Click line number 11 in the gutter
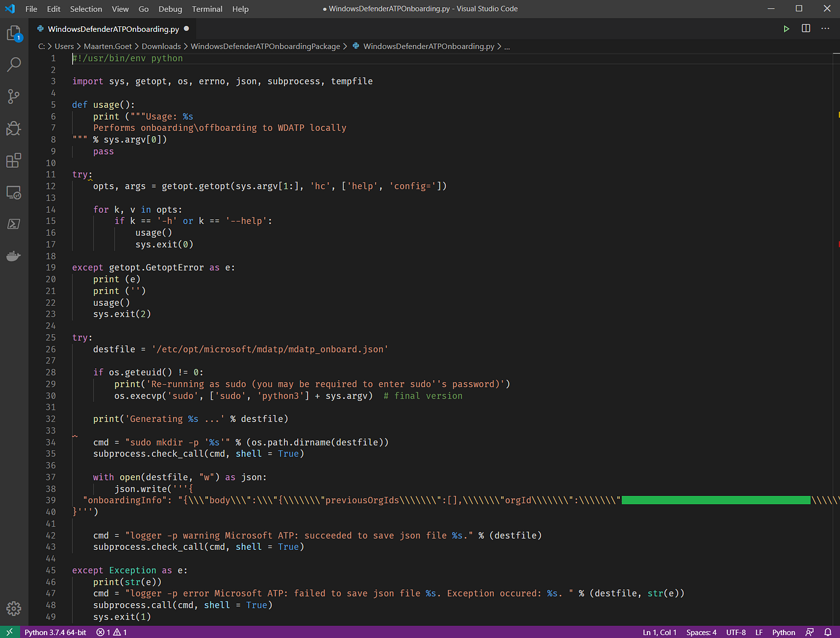Viewport: 840px width, 638px height. click(50, 174)
